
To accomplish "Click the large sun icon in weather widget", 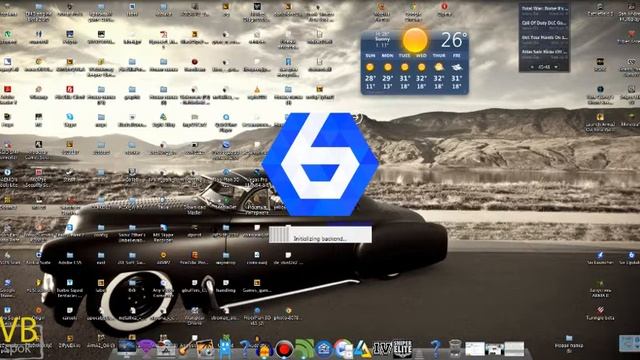I will click(415, 40).
